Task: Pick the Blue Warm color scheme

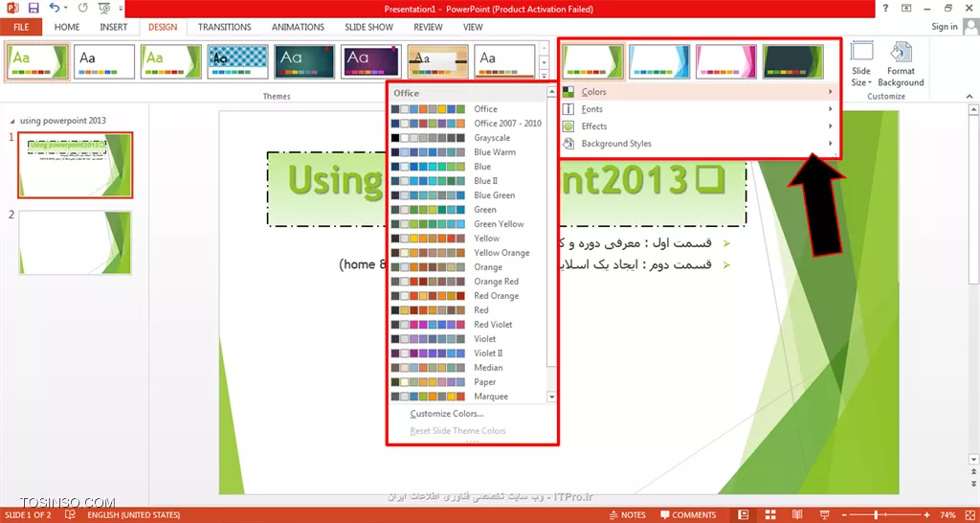Action: pyautogui.click(x=467, y=152)
